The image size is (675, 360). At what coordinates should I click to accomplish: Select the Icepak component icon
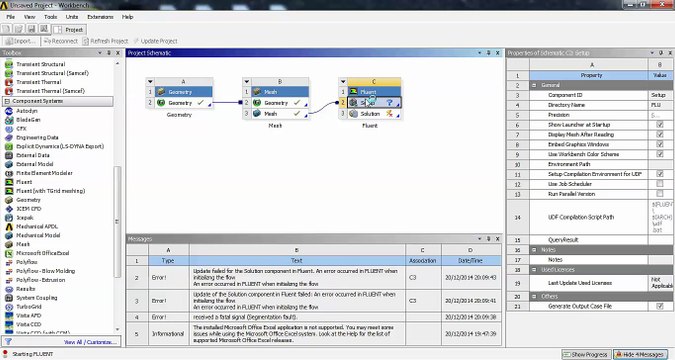(9, 218)
